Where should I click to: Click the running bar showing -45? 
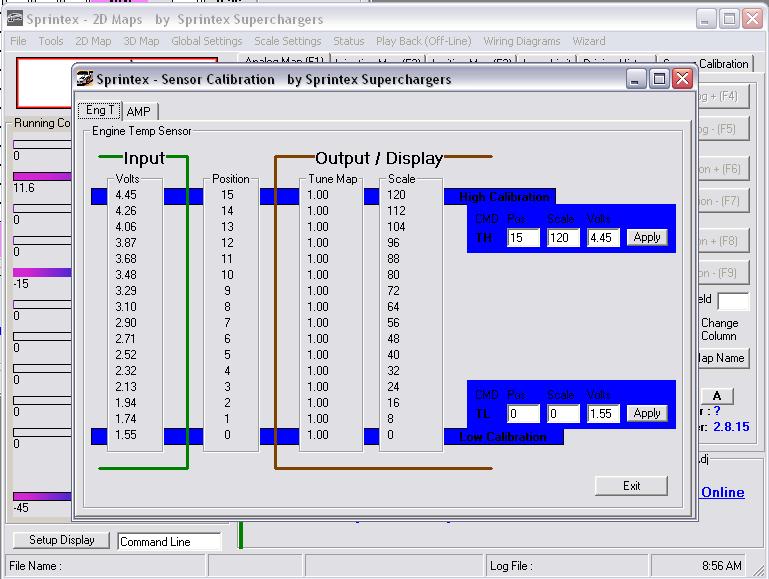click(42, 496)
